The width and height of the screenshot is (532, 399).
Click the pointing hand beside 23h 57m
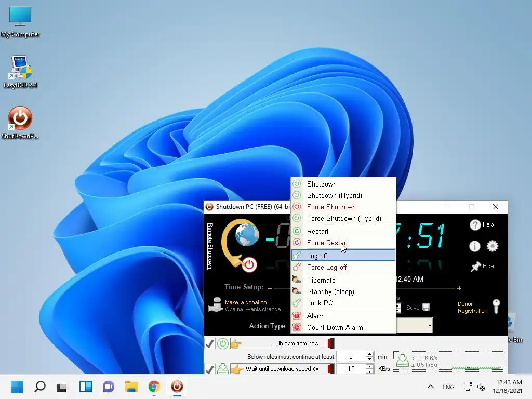coord(236,344)
